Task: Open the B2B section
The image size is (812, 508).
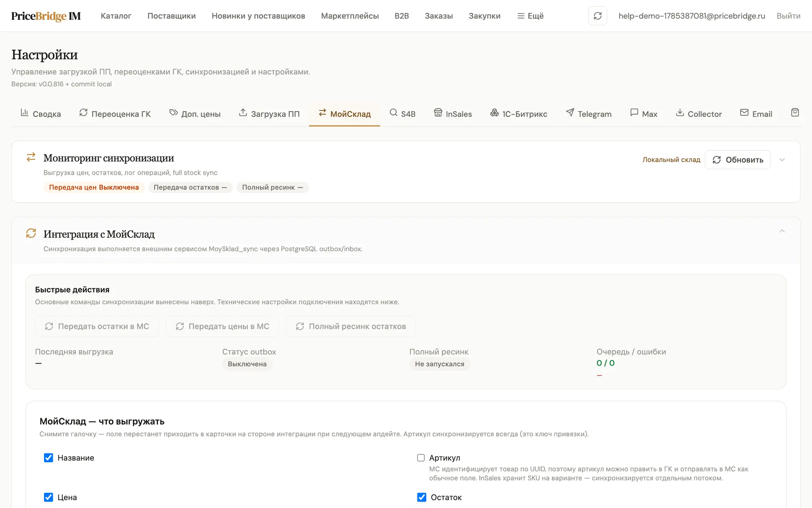Action: (x=402, y=16)
